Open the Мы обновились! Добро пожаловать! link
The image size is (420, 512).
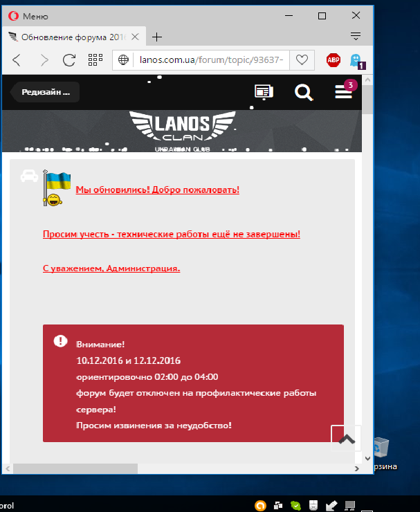point(157,190)
